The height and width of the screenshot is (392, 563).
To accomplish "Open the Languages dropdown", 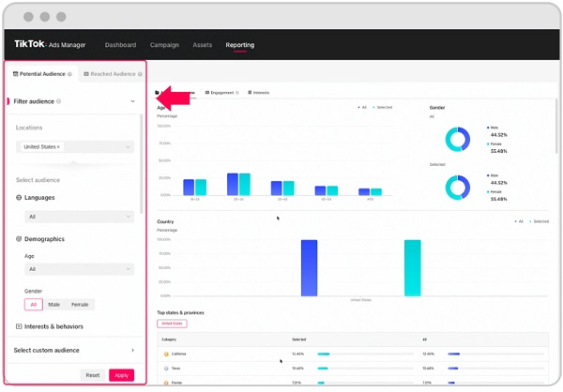I will [79, 217].
